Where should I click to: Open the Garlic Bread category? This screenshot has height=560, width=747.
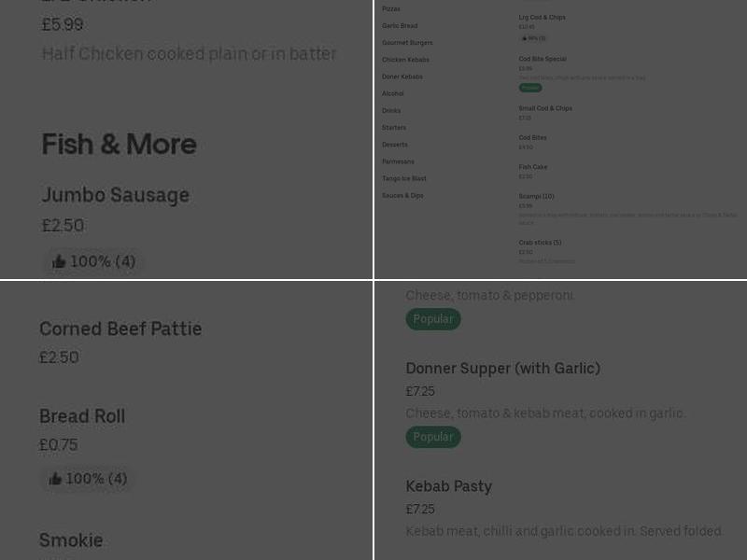(400, 25)
